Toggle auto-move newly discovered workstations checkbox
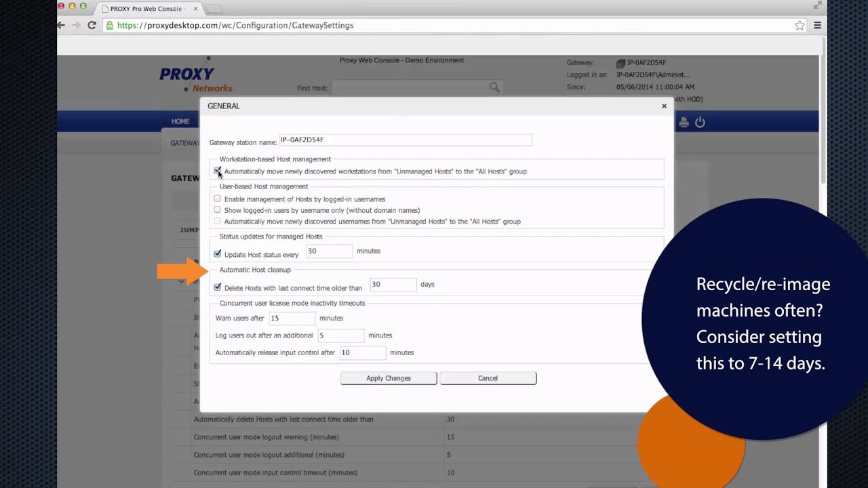The height and width of the screenshot is (488, 868). (x=217, y=171)
